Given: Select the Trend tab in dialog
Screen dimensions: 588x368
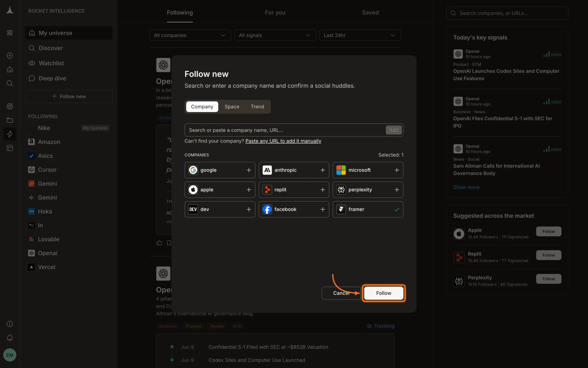Looking at the screenshot, I should click(x=257, y=107).
